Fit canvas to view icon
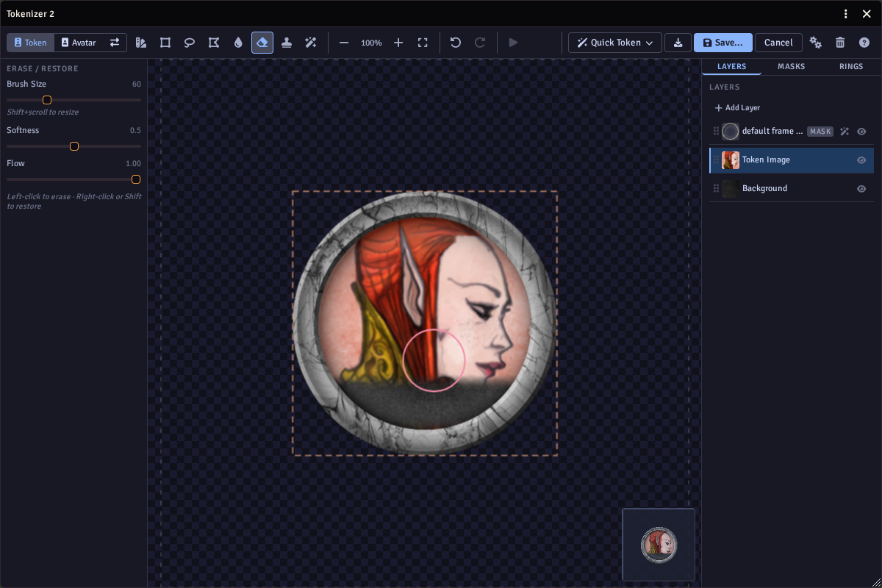The width and height of the screenshot is (882, 588). pos(423,43)
